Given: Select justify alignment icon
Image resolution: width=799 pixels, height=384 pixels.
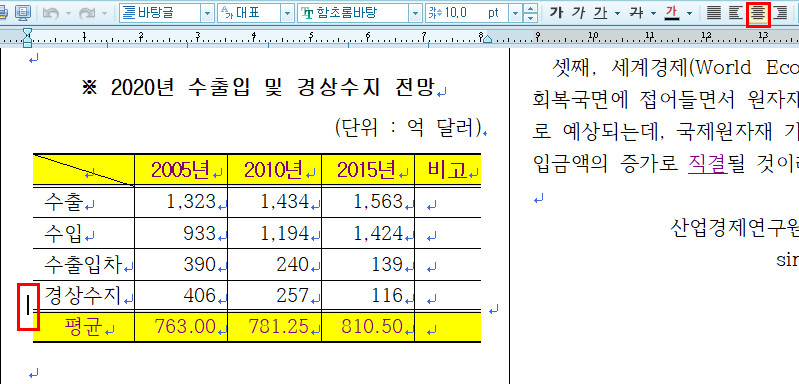Looking at the screenshot, I should coord(714,13).
